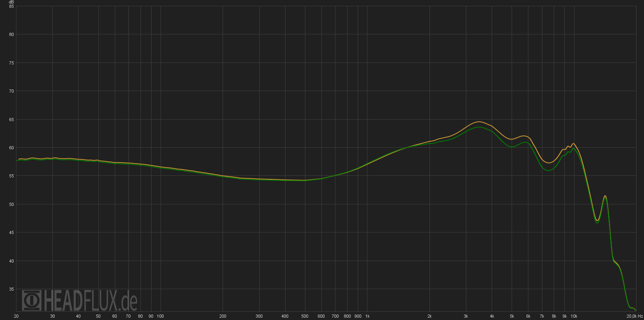Click the 3k frequency axis label

click(x=466, y=316)
